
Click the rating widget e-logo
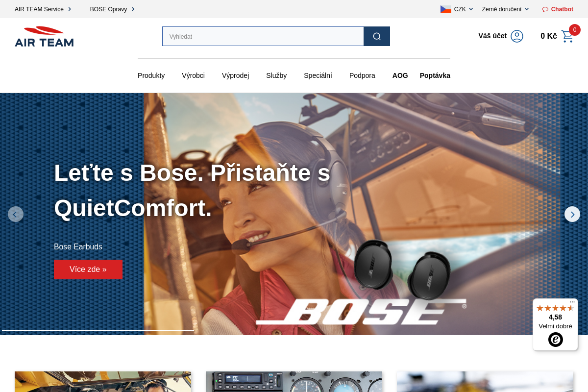click(x=556, y=340)
